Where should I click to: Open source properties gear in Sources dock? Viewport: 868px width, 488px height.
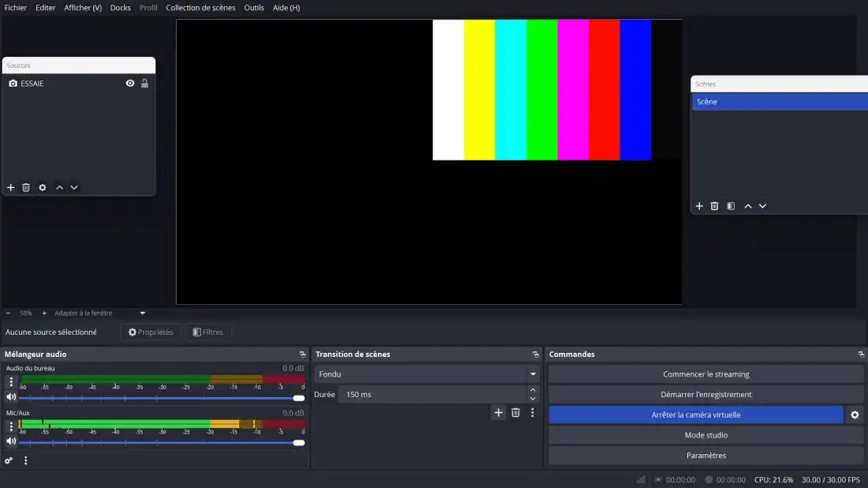click(x=43, y=188)
